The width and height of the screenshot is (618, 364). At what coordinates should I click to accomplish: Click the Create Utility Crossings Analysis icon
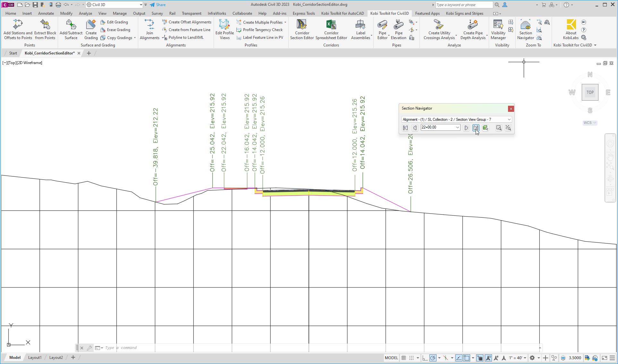click(439, 25)
